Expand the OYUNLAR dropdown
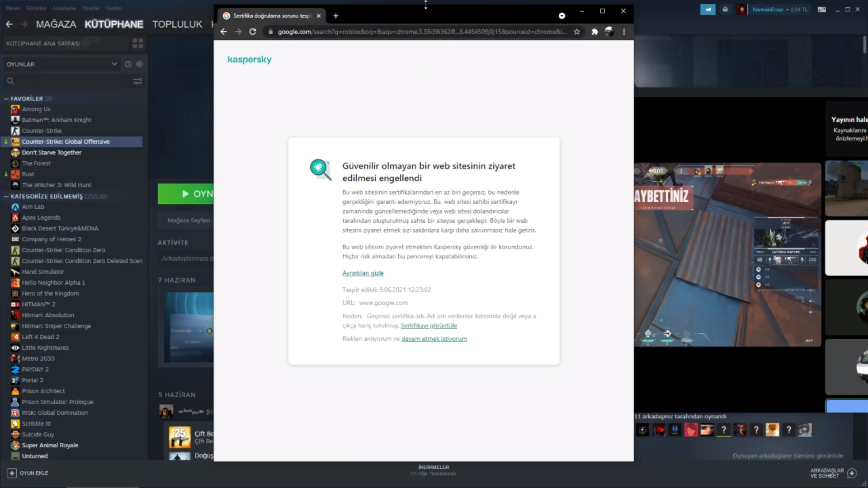 pos(114,64)
